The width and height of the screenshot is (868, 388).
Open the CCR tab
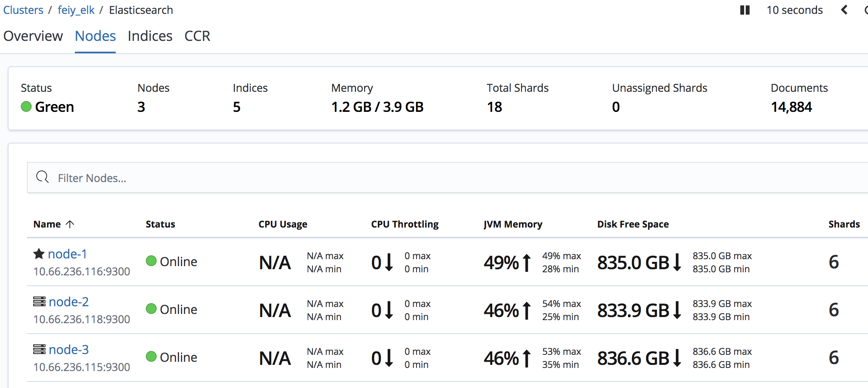[x=197, y=36]
